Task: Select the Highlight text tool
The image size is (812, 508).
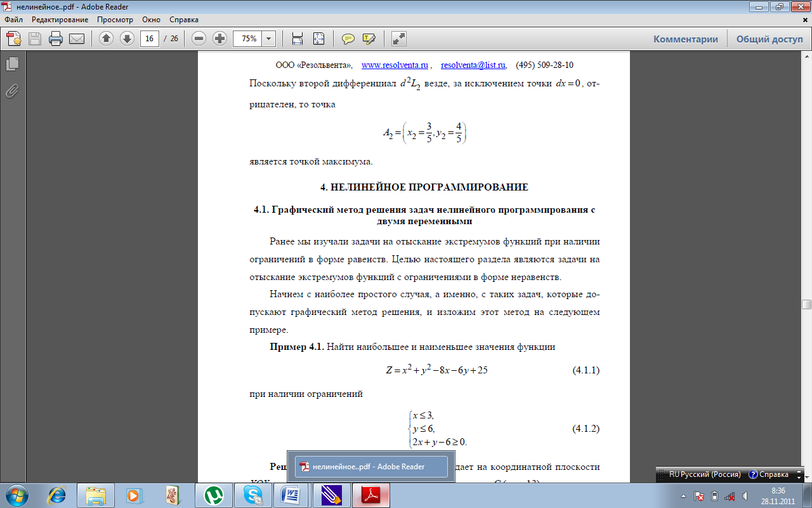Action: tap(369, 39)
